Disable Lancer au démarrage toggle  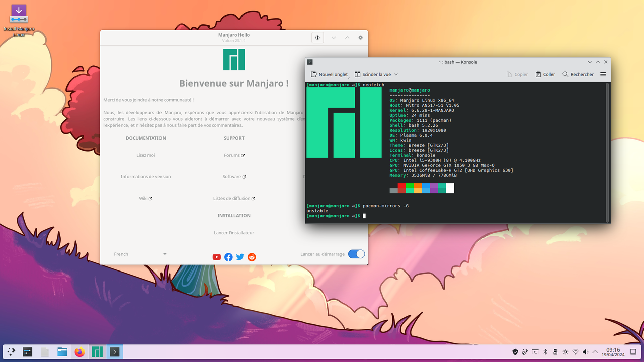point(356,254)
